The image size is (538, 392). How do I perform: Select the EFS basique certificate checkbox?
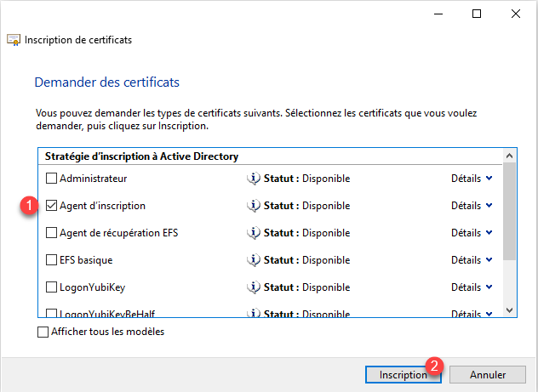pos(51,260)
